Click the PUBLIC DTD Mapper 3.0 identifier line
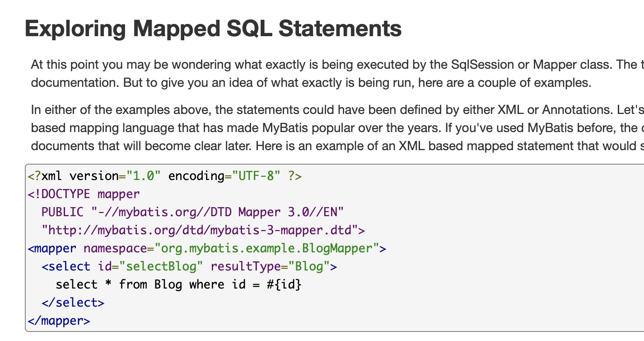644x341 pixels. (193, 212)
